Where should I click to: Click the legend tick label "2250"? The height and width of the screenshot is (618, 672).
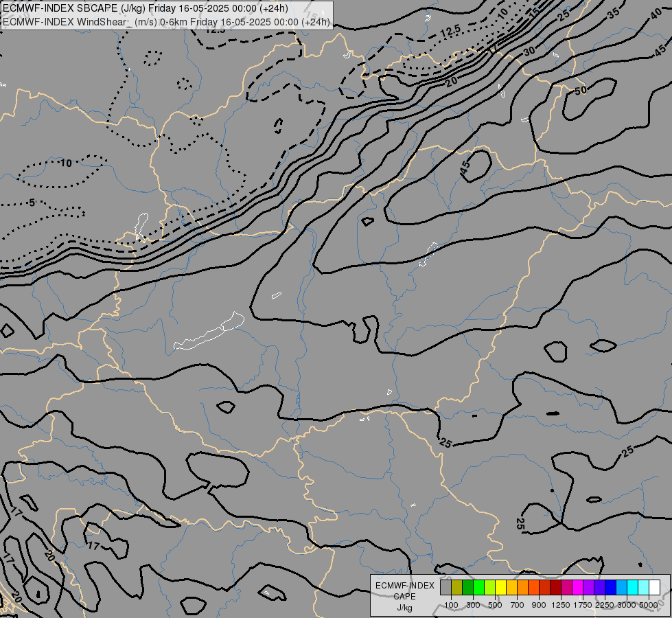pyautogui.click(x=605, y=605)
